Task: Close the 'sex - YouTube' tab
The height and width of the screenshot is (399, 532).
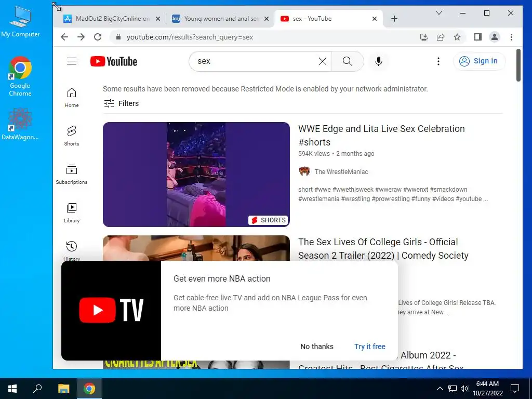Action: tap(375, 19)
